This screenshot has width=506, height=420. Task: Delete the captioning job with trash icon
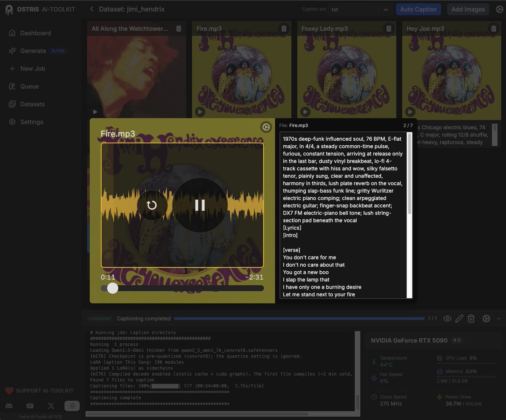pyautogui.click(x=471, y=318)
